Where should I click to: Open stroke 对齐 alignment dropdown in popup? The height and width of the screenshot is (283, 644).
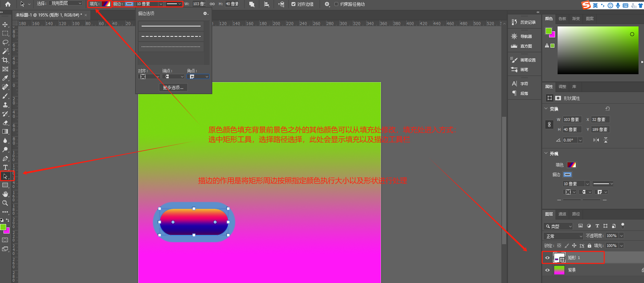(149, 77)
